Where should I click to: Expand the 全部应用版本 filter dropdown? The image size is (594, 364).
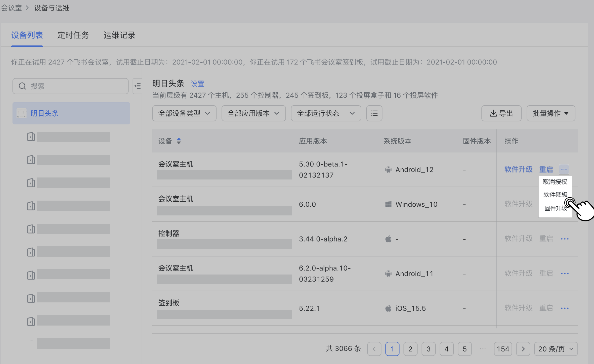click(x=253, y=113)
